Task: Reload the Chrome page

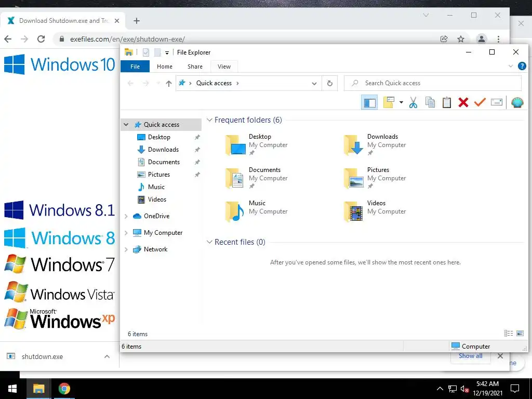Action: point(41,39)
